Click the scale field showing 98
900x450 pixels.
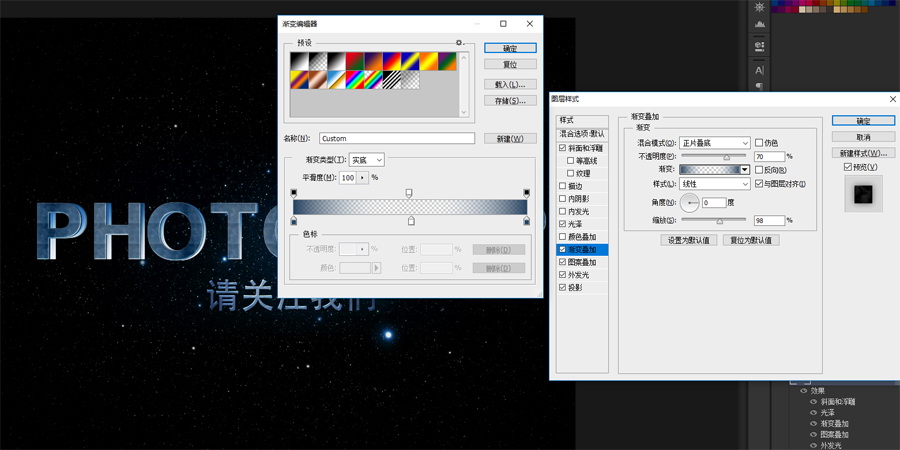tap(769, 220)
